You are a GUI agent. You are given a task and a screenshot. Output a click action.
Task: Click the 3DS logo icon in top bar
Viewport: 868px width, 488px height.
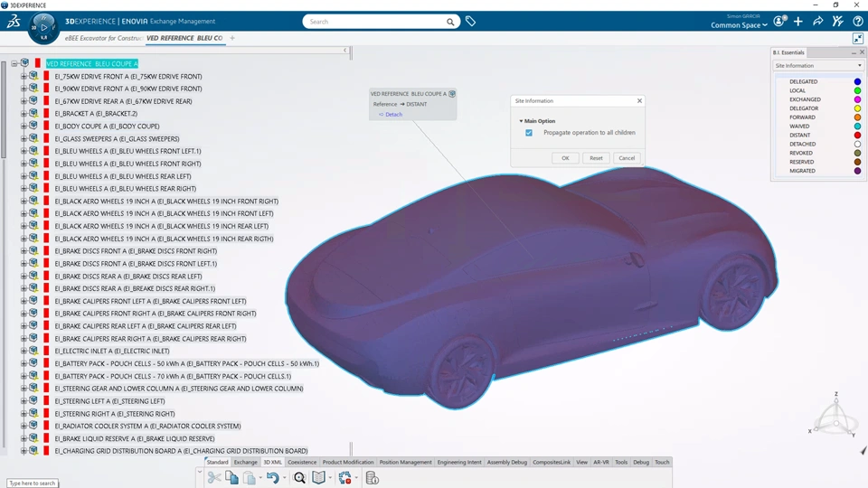coord(14,22)
